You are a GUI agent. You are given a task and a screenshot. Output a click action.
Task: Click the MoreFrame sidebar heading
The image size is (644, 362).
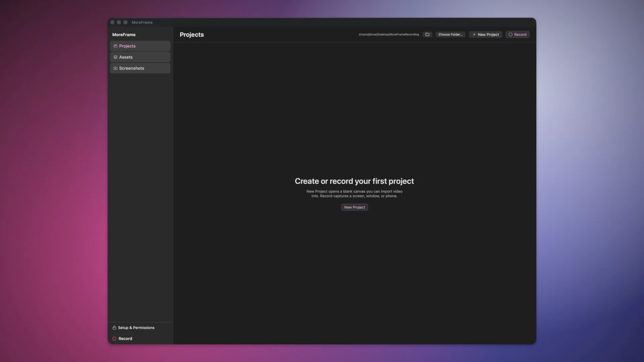(x=124, y=35)
